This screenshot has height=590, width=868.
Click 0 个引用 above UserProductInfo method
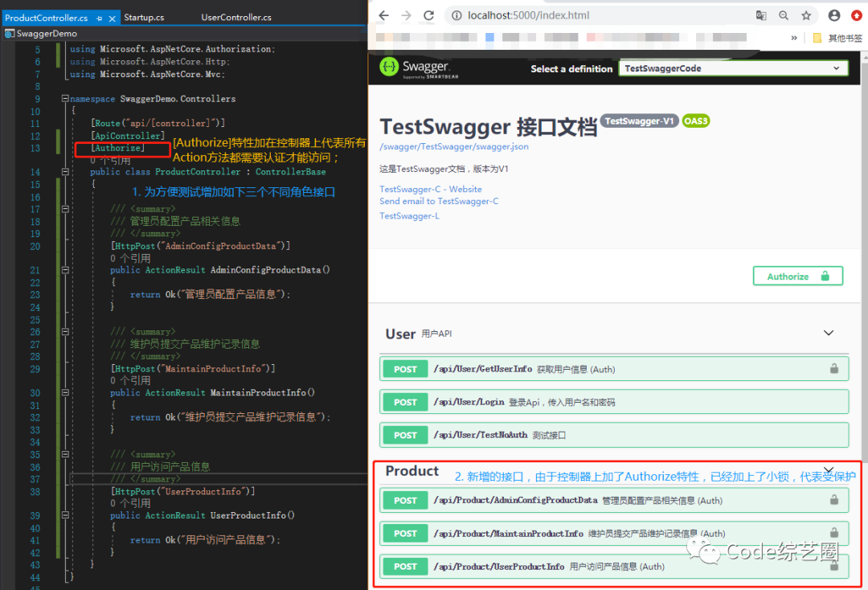click(130, 503)
